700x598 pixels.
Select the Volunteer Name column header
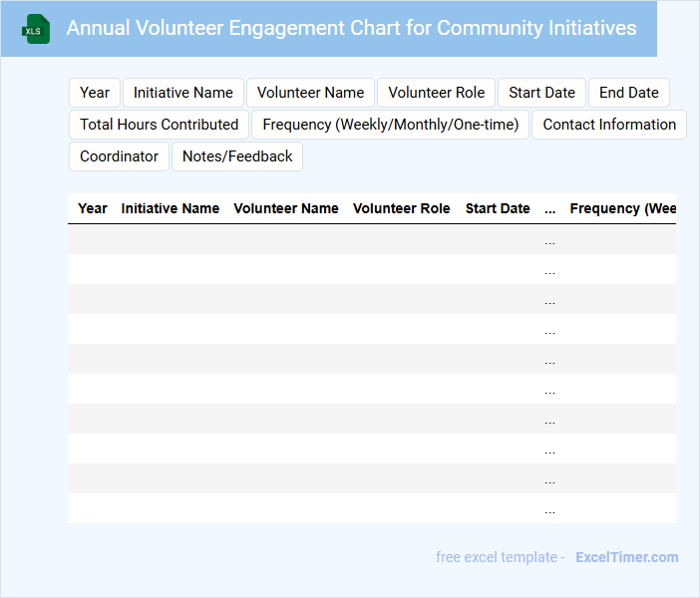tap(286, 208)
